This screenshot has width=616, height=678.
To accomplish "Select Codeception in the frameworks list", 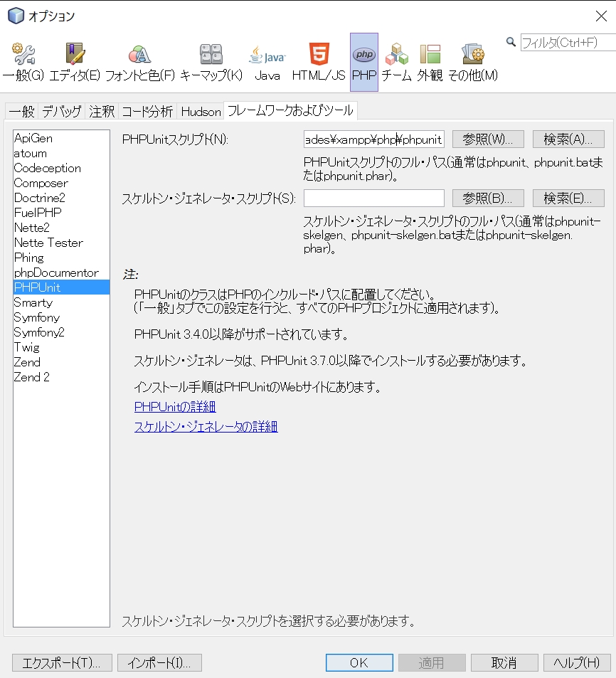I will click(x=61, y=168).
